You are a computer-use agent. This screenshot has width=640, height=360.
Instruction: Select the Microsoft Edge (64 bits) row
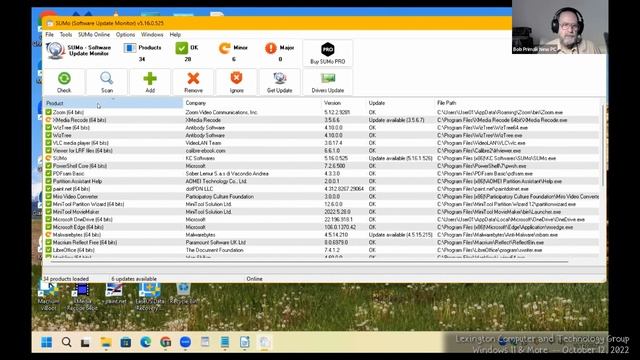(x=322, y=227)
